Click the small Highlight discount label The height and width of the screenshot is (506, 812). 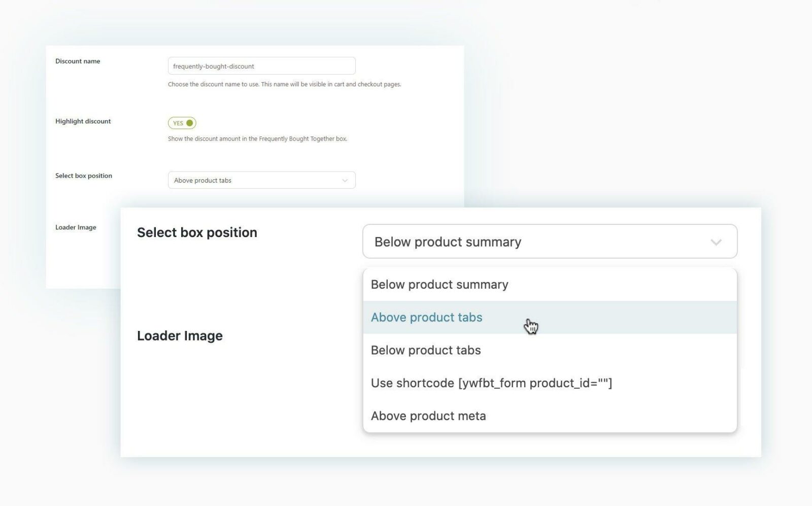pyautogui.click(x=83, y=121)
